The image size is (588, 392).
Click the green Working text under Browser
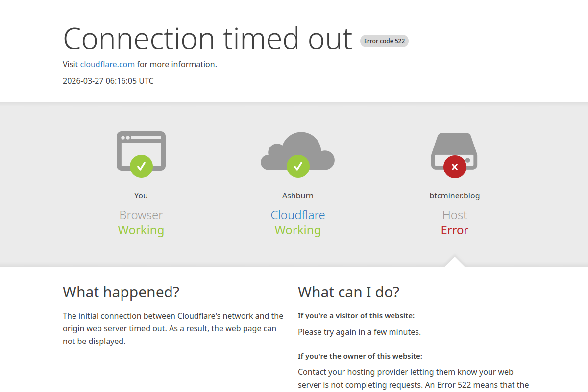[141, 230]
